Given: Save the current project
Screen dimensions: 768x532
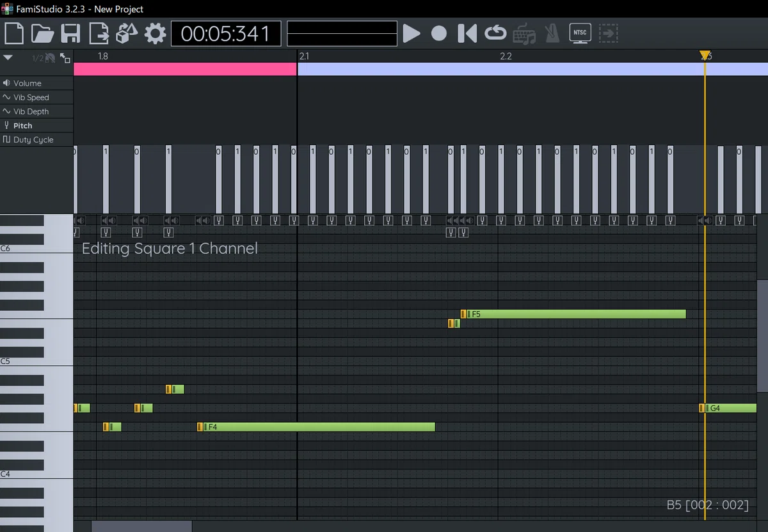Looking at the screenshot, I should pos(70,33).
